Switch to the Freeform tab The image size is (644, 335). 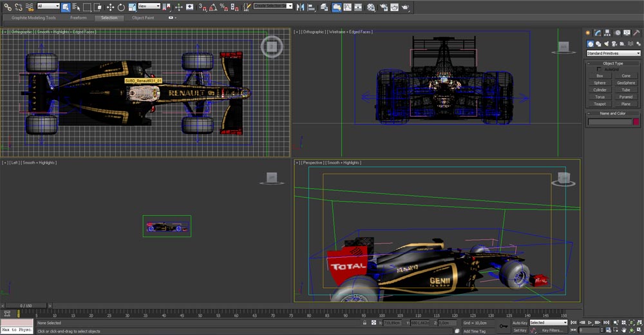[78, 18]
